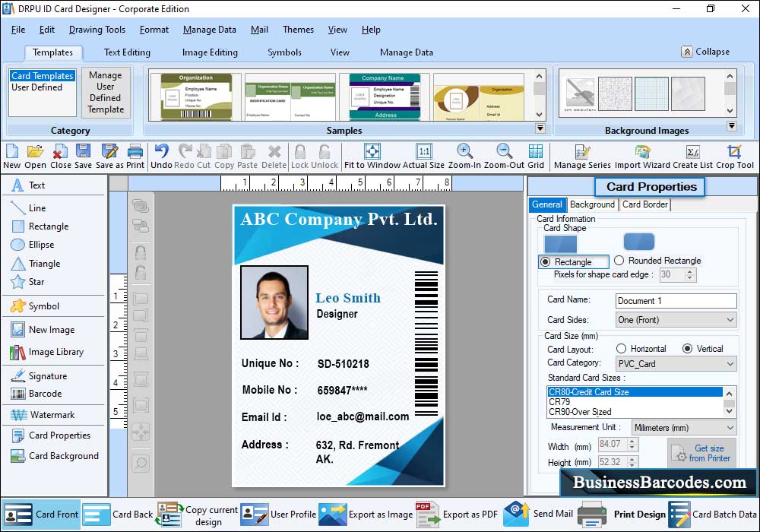The image size is (760, 532).
Task: Insert a Symbol from left panel
Action: [x=35, y=306]
